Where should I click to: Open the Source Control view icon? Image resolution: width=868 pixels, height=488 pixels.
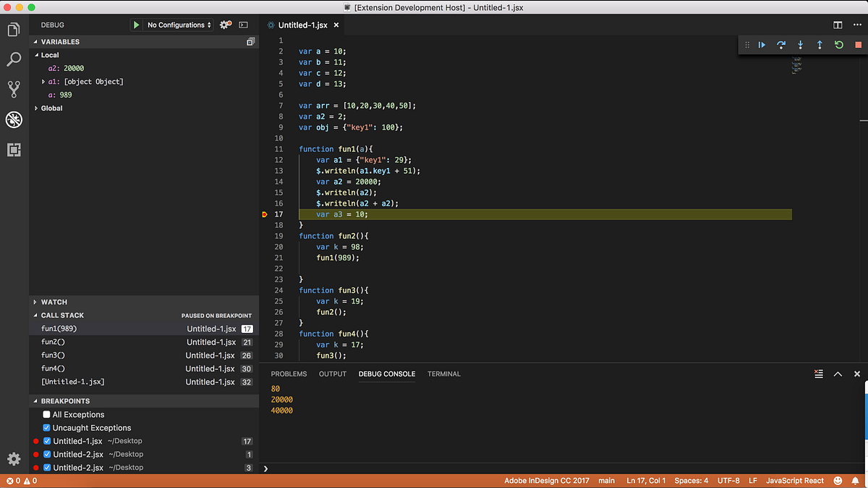14,89
